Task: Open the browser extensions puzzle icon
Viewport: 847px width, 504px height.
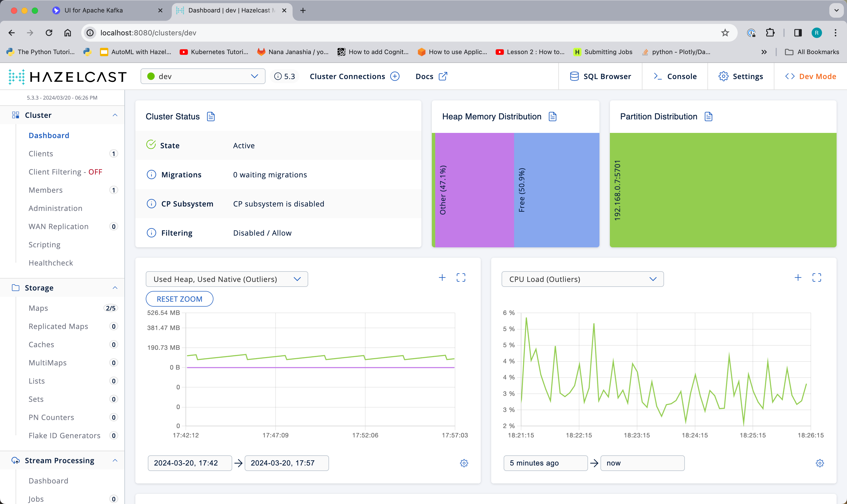Action: (x=770, y=33)
